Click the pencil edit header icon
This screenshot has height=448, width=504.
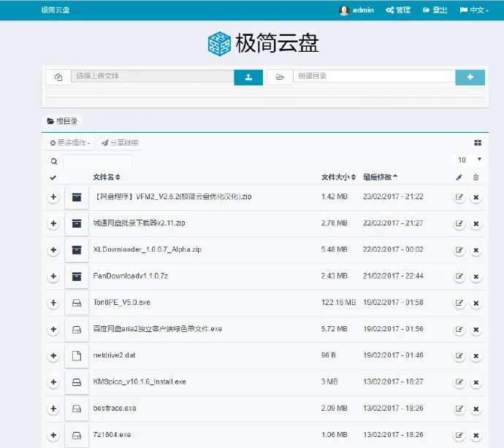click(459, 177)
